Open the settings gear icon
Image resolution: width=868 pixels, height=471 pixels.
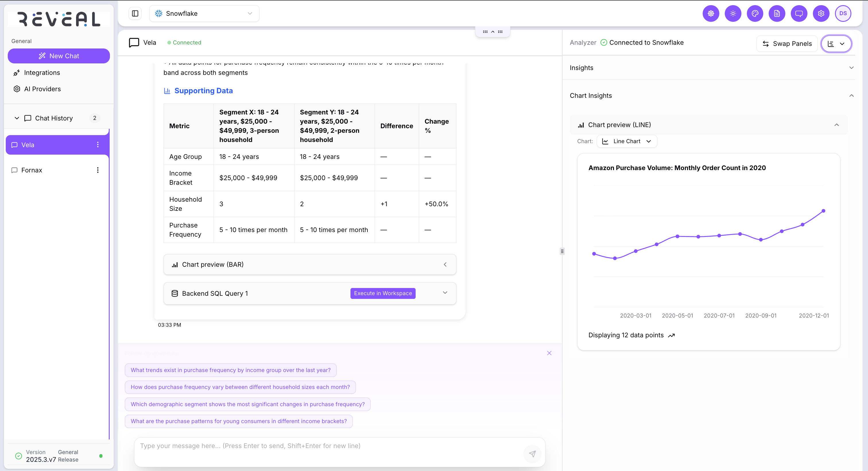[x=821, y=13]
